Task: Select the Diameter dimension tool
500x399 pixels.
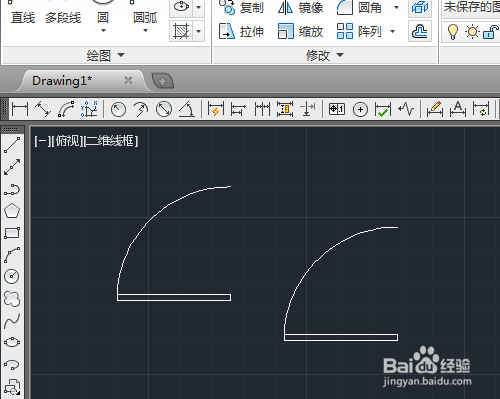Action: 164,109
